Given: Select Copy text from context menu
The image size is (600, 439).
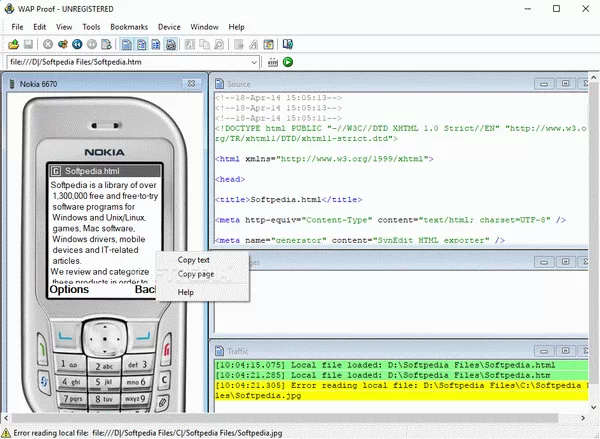Looking at the screenshot, I should [x=194, y=260].
